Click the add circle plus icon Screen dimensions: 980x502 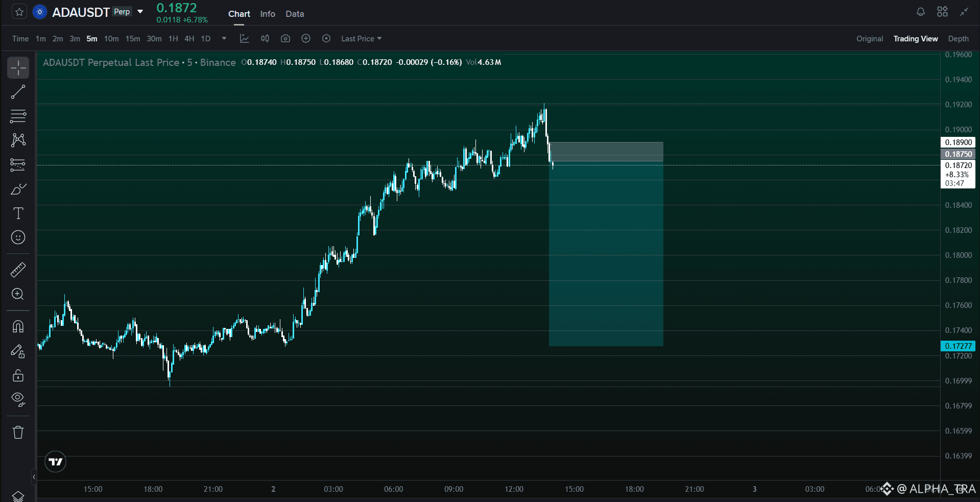tap(306, 39)
